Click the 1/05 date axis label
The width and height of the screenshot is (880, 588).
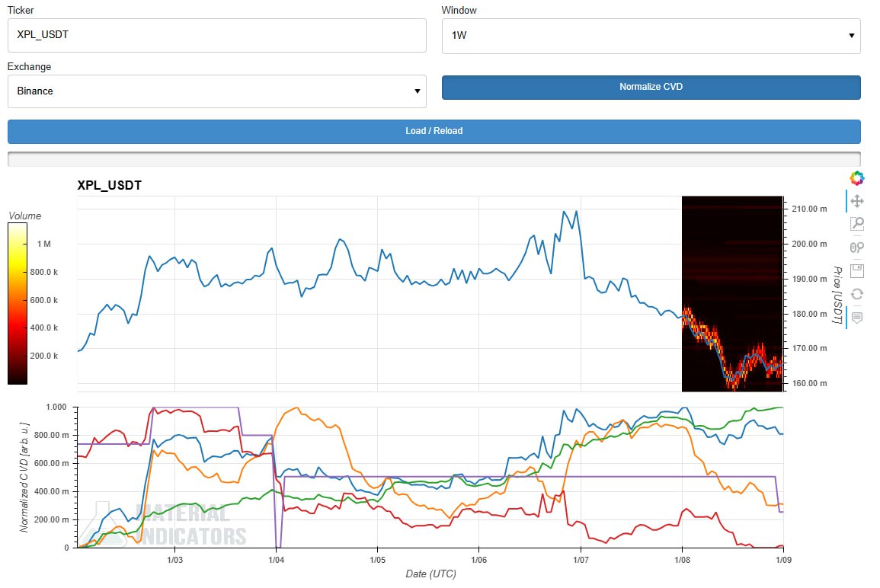pos(376,559)
